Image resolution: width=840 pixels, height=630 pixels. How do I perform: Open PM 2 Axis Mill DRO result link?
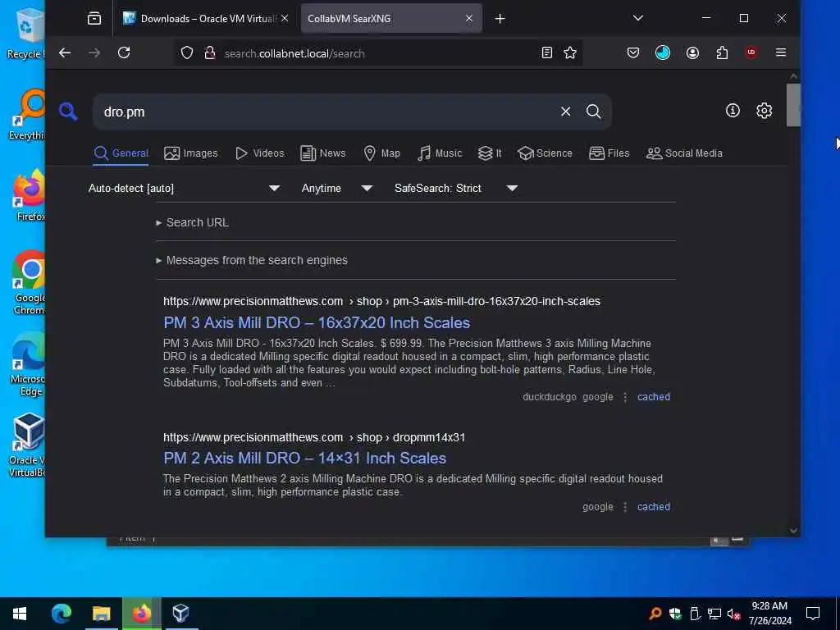coord(305,458)
